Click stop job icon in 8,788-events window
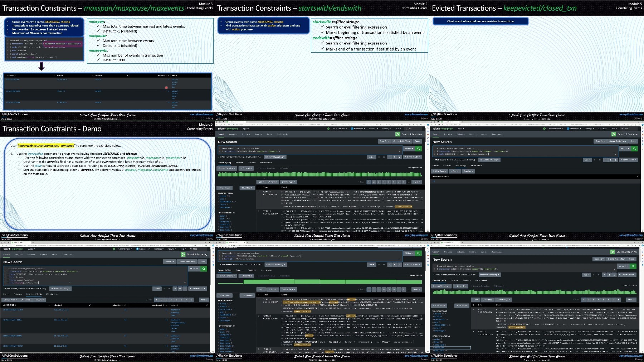 tap(384, 157)
